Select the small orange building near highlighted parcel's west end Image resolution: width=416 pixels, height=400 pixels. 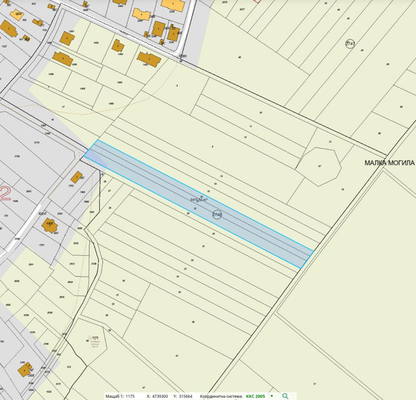click(x=77, y=177)
